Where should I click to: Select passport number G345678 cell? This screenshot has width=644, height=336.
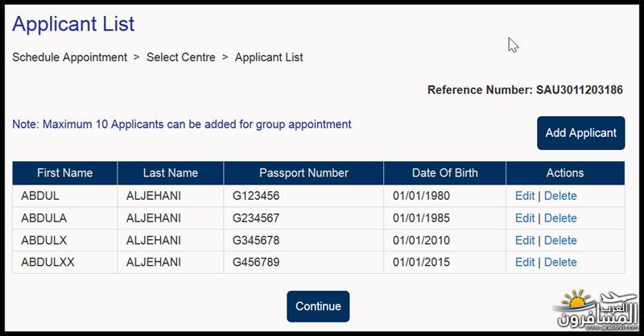[303, 240]
